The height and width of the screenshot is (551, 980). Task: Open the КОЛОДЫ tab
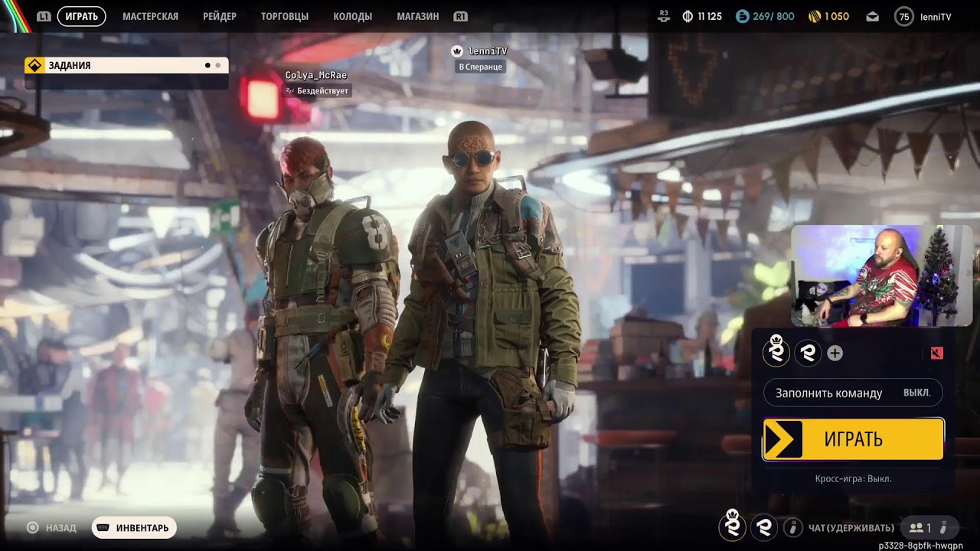click(353, 16)
